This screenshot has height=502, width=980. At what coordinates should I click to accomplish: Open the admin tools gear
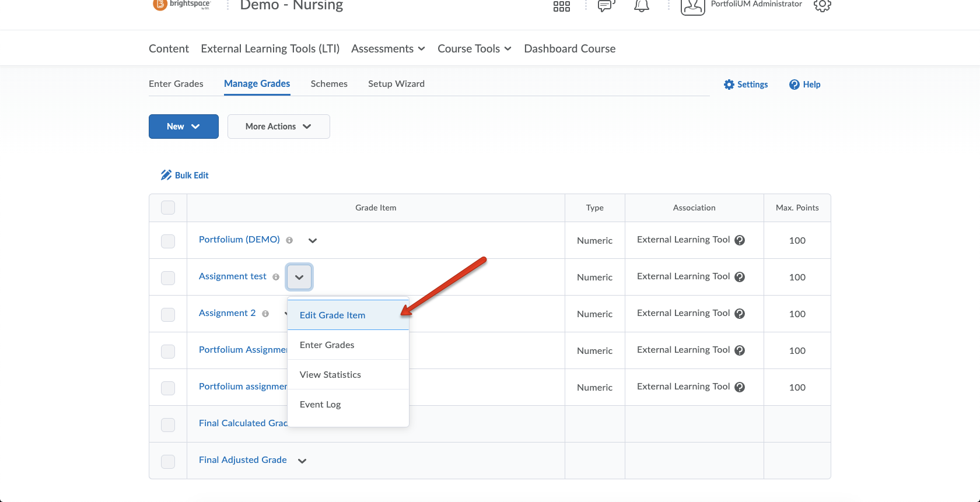[x=822, y=6]
